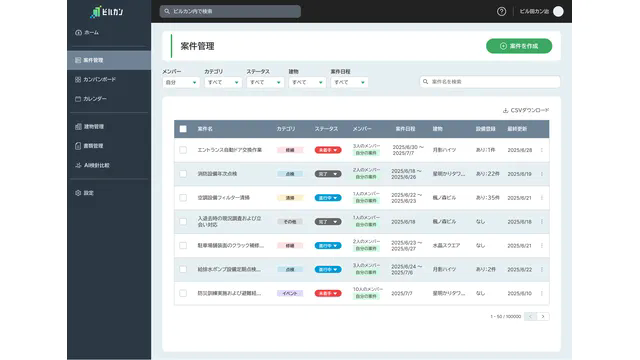Check the 駐車場舗装面 row checkbox
Image resolution: width=640 pixels, height=360 pixels.
[183, 245]
